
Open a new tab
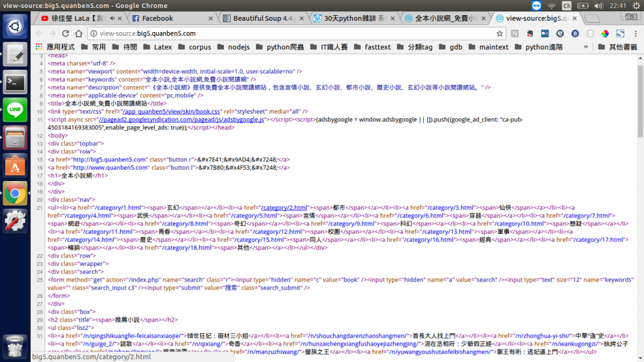click(592, 18)
